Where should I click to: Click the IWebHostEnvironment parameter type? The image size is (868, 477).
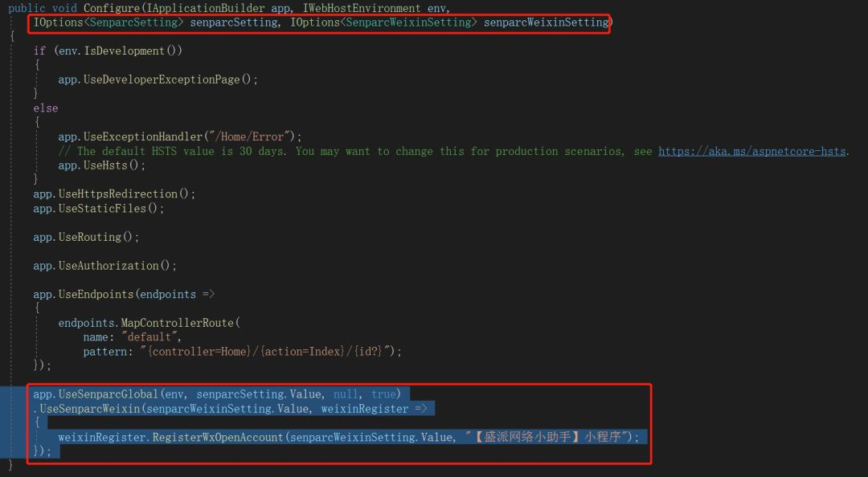tap(362, 8)
